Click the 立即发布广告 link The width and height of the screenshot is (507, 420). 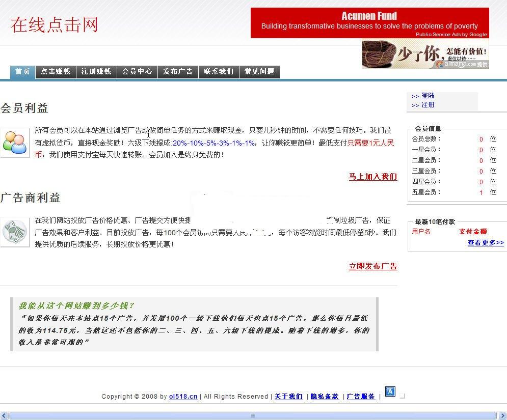372,266
